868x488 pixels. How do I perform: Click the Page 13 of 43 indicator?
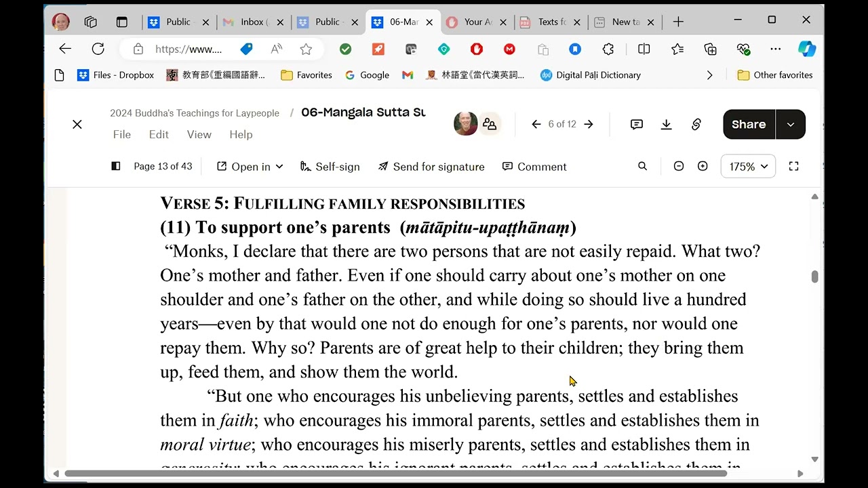pyautogui.click(x=163, y=166)
